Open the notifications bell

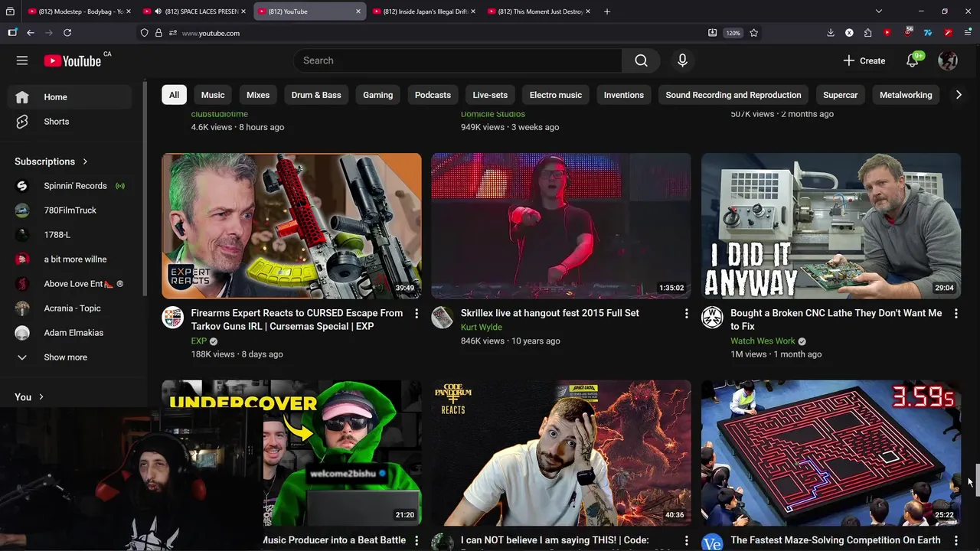point(913,60)
